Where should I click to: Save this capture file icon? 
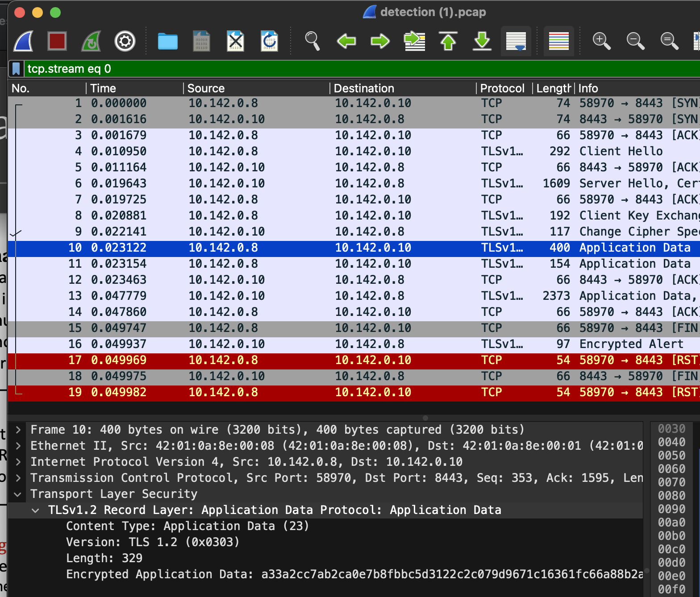(201, 41)
